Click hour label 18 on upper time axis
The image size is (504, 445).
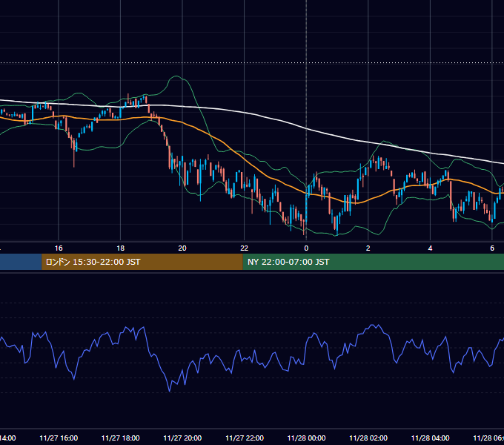[x=120, y=248]
